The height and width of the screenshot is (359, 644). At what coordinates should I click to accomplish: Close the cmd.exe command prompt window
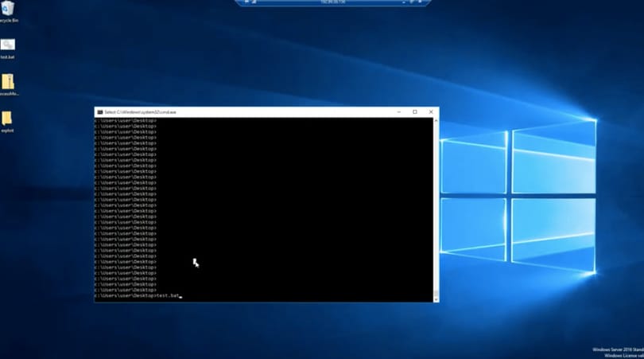[x=431, y=112]
